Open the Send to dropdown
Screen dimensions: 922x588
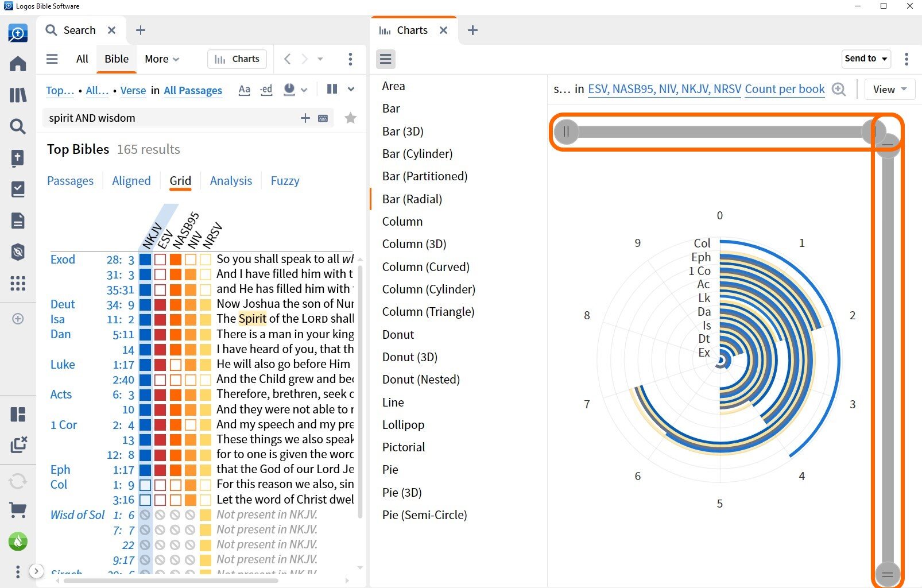[x=866, y=59]
